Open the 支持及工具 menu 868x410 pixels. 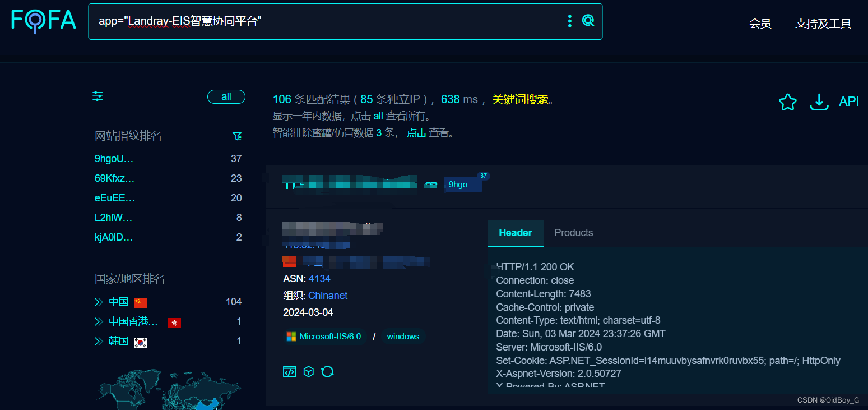tap(823, 24)
